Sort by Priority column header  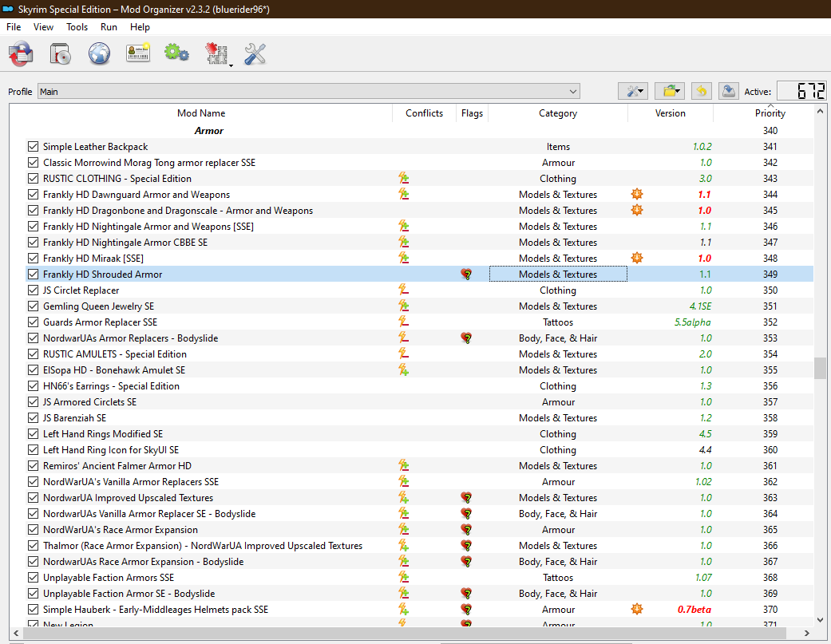(770, 113)
